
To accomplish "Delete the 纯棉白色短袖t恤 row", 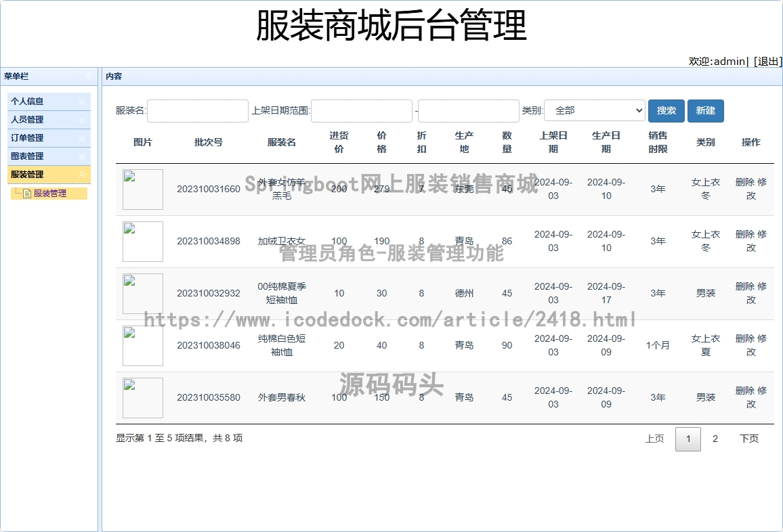I will point(744,339).
